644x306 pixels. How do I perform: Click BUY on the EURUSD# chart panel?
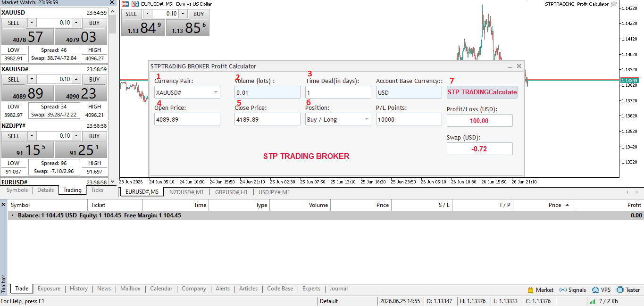pyautogui.click(x=199, y=14)
